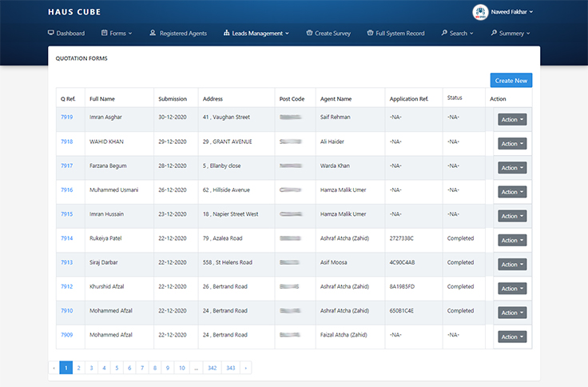
Task: Open Action menu for quotation 7909
Action: coord(512,337)
